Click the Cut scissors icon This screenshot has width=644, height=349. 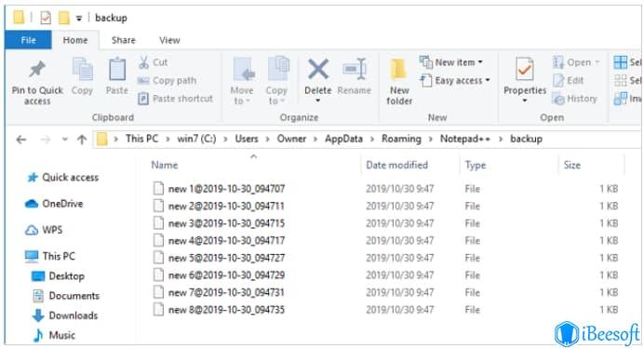(x=143, y=62)
